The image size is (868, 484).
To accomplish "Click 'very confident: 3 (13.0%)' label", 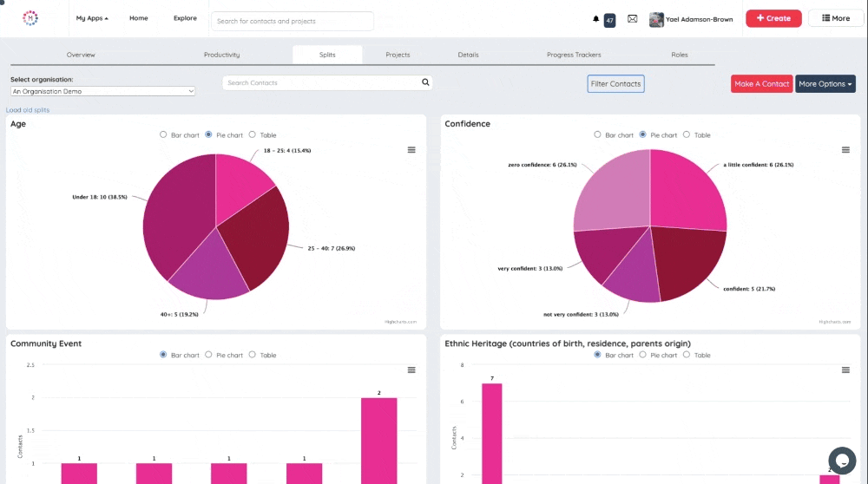I will tap(529, 268).
